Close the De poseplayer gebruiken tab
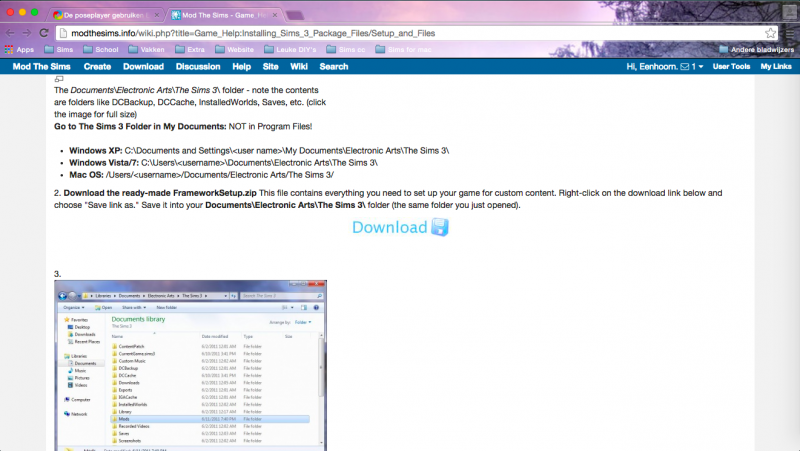 [x=157, y=15]
